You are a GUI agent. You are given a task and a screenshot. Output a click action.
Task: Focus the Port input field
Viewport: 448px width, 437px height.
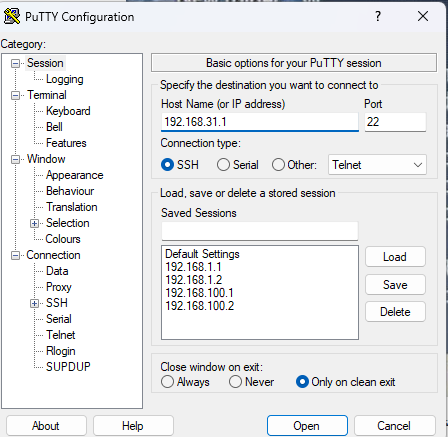[395, 122]
